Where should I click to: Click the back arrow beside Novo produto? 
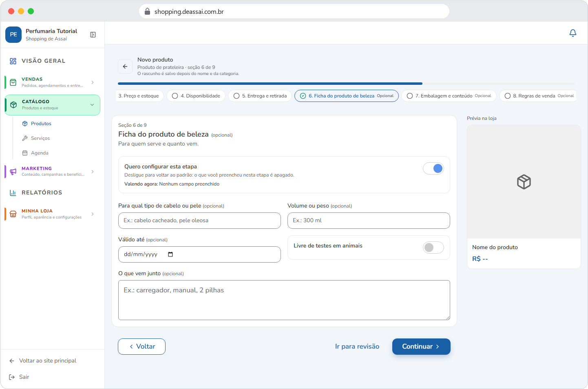(x=125, y=66)
